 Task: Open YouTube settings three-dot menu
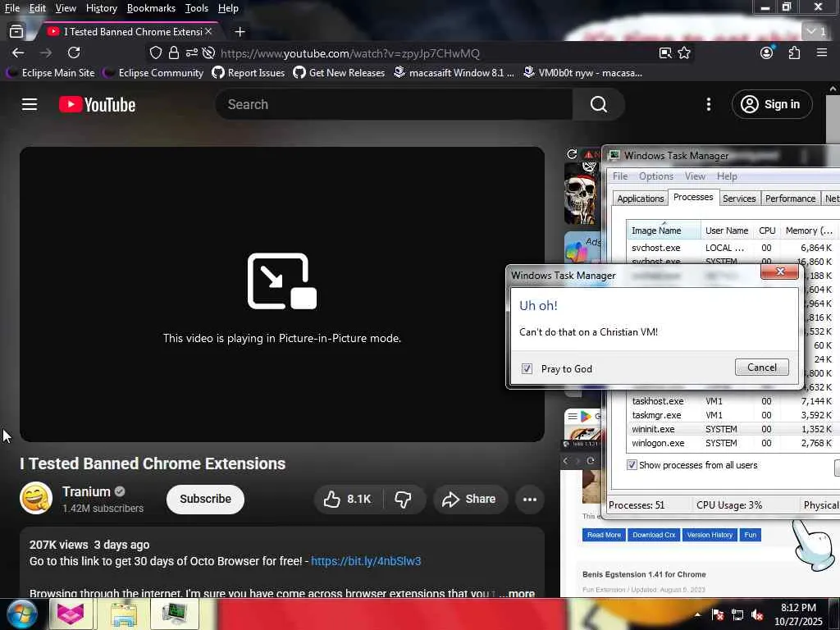pyautogui.click(x=709, y=104)
